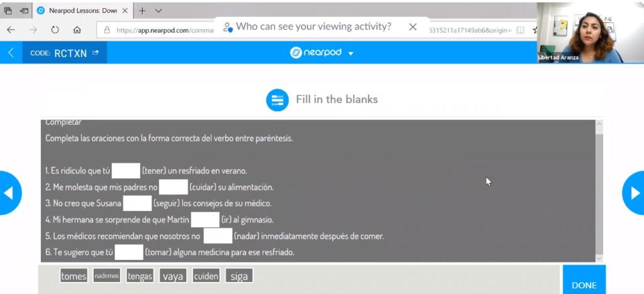Open the reading view icon in address bar
This screenshot has height=294, width=644.
pos(520,30)
